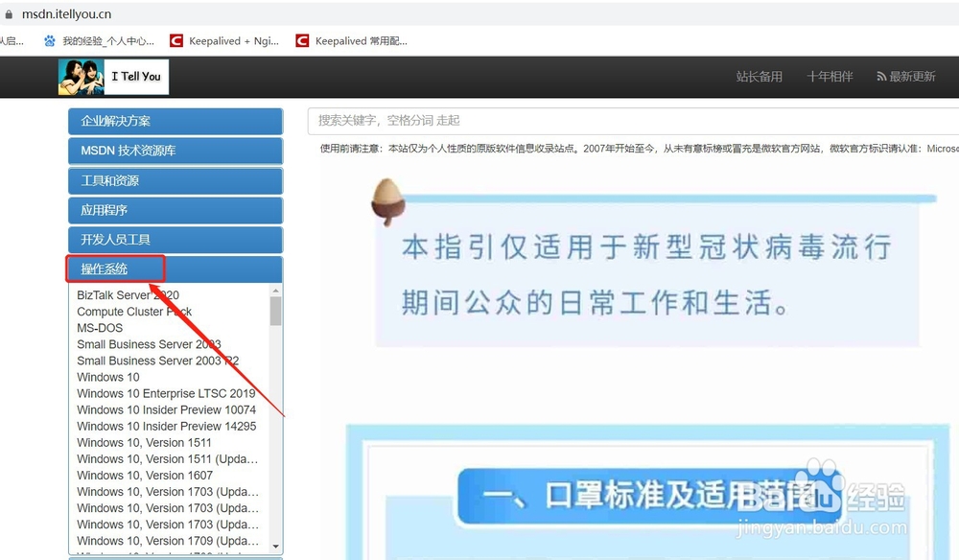This screenshot has width=959, height=560.
Task: Select Windows 10, Version 1511 (Upda...
Action: [168, 459]
